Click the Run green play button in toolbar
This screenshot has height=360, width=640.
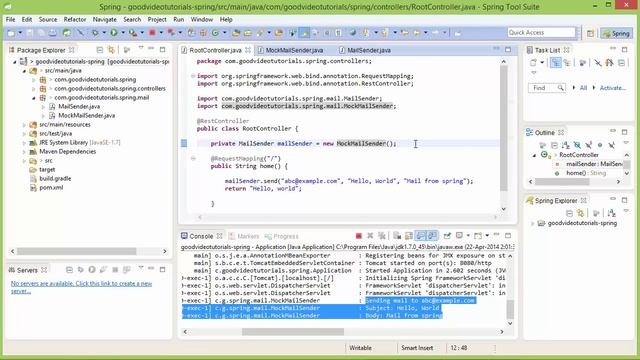point(114,33)
